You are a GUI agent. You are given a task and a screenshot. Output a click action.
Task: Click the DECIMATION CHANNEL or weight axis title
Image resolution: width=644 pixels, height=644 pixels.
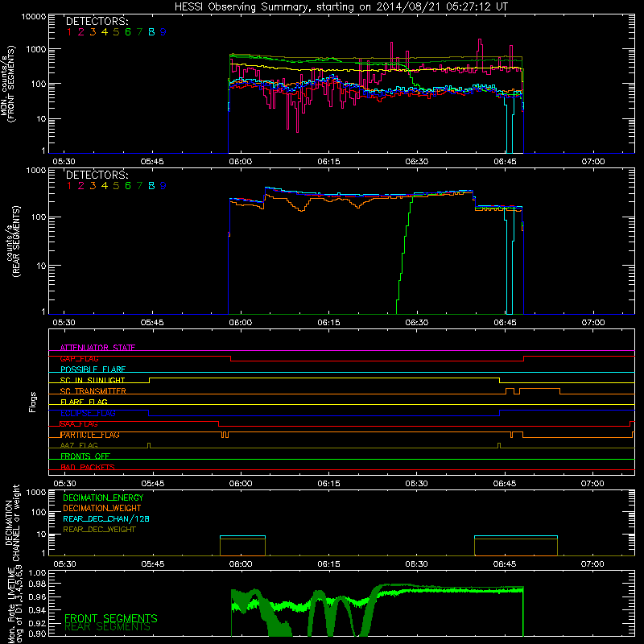tap(12, 522)
